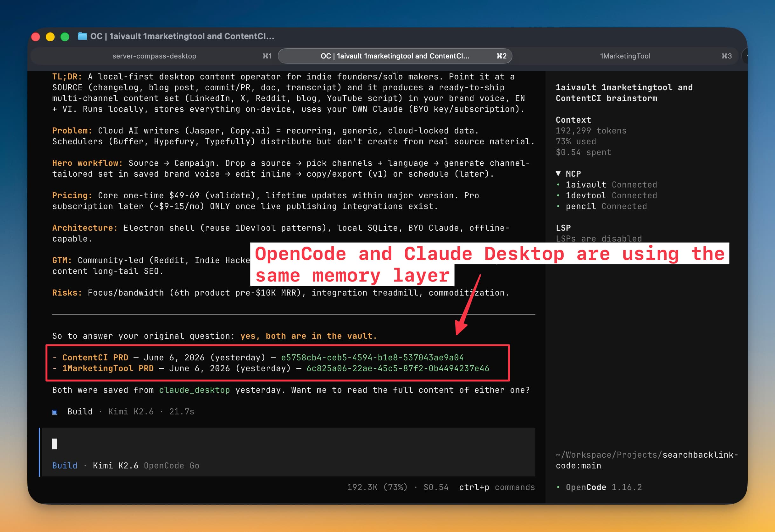Viewport: 775px width, 532px height.
Task: Click the GTM: label
Action: 62,260
